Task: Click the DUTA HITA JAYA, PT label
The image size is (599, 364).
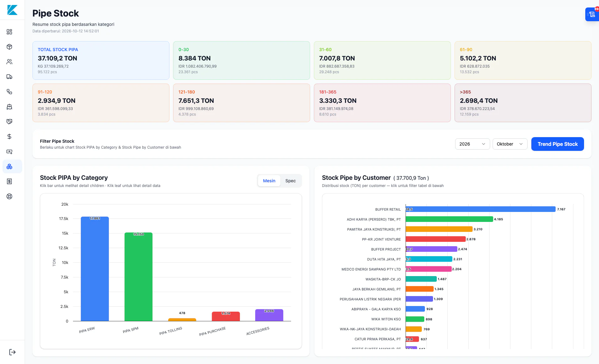Action: coord(384,259)
